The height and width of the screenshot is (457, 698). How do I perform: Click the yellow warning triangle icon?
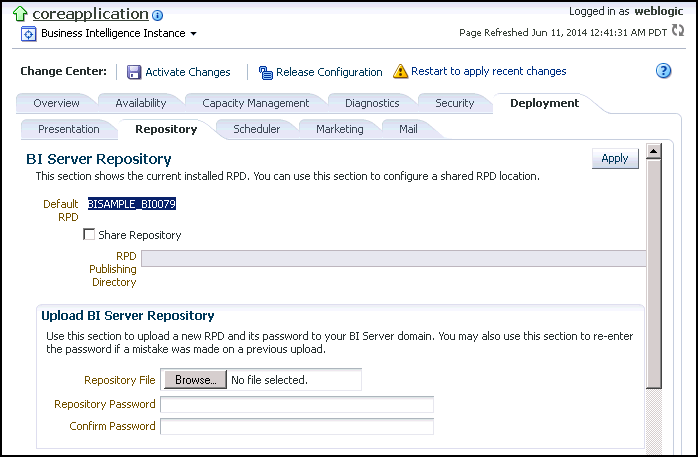400,71
